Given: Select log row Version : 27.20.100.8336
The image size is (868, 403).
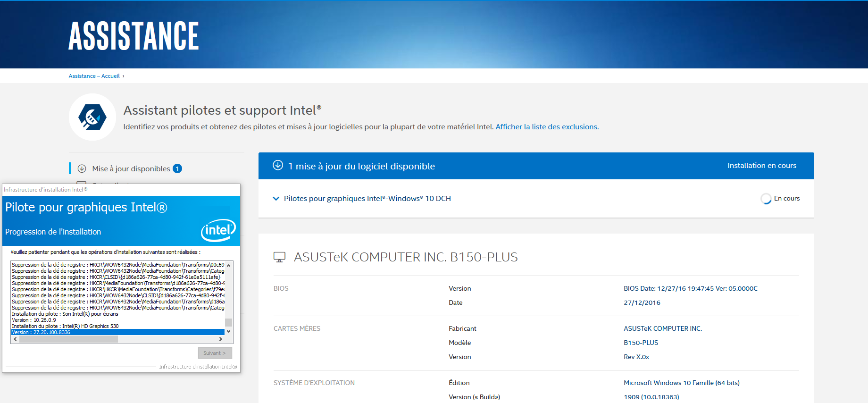Looking at the screenshot, I should [x=118, y=332].
